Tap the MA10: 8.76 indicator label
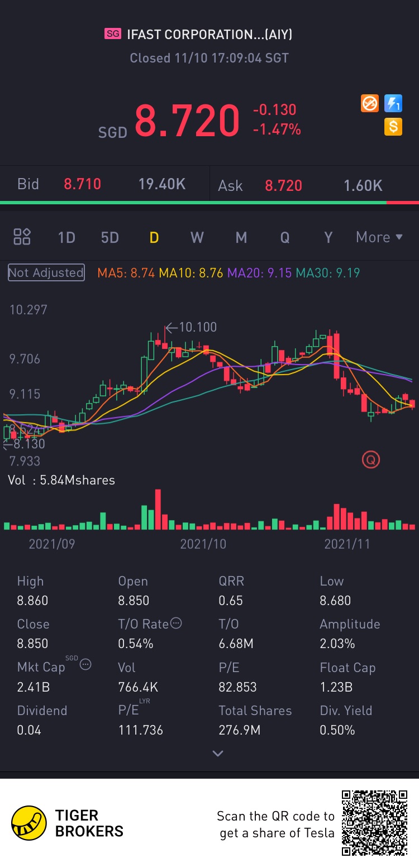 coord(191,273)
